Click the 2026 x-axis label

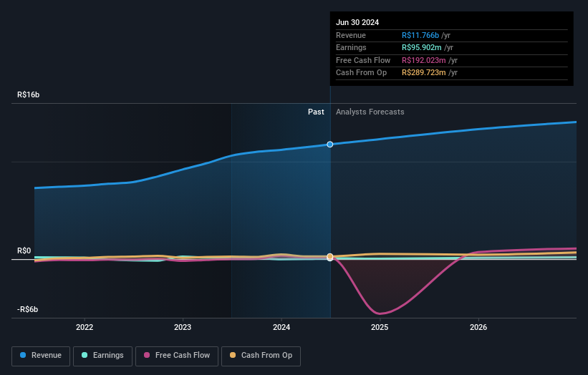(x=478, y=327)
